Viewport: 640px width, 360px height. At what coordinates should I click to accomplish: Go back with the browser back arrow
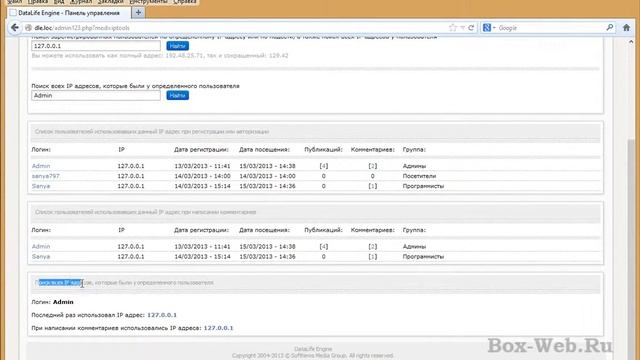pos(15,28)
